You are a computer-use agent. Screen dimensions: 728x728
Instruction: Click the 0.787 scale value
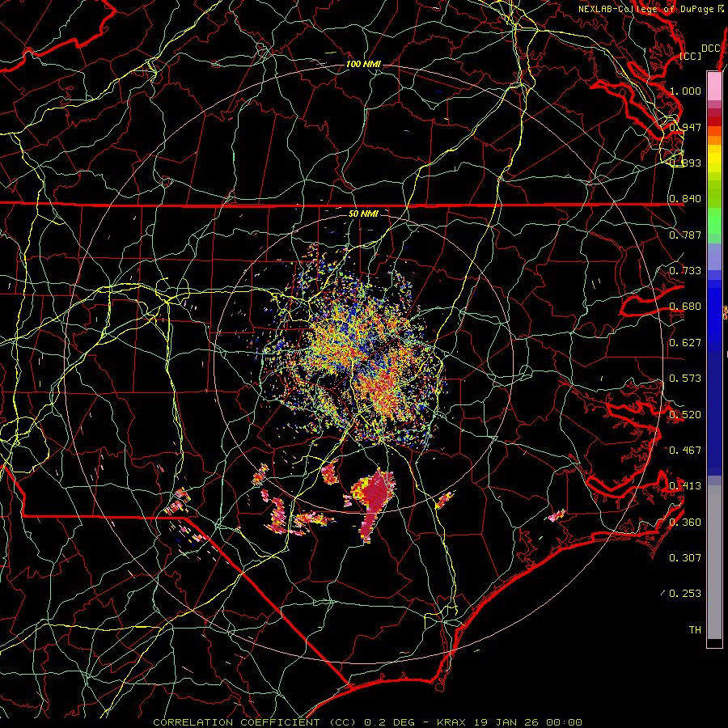click(685, 235)
